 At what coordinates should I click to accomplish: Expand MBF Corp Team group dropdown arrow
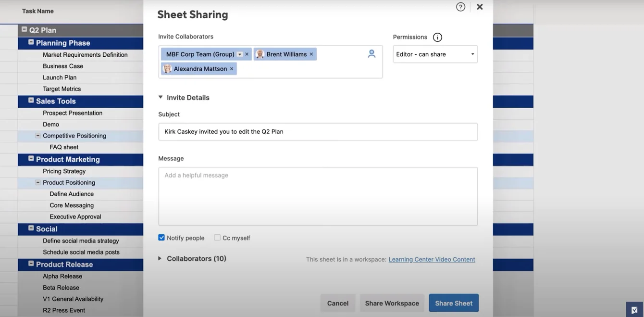click(240, 54)
